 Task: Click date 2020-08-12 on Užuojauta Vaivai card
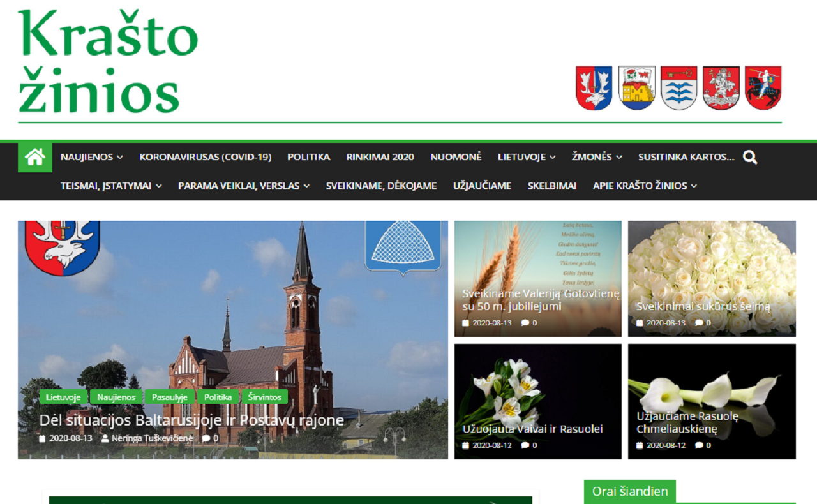(492, 445)
